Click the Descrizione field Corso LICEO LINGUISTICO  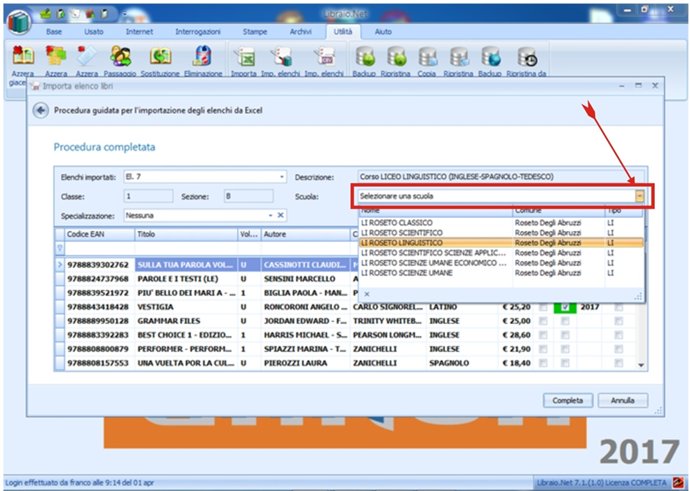pyautogui.click(x=501, y=177)
